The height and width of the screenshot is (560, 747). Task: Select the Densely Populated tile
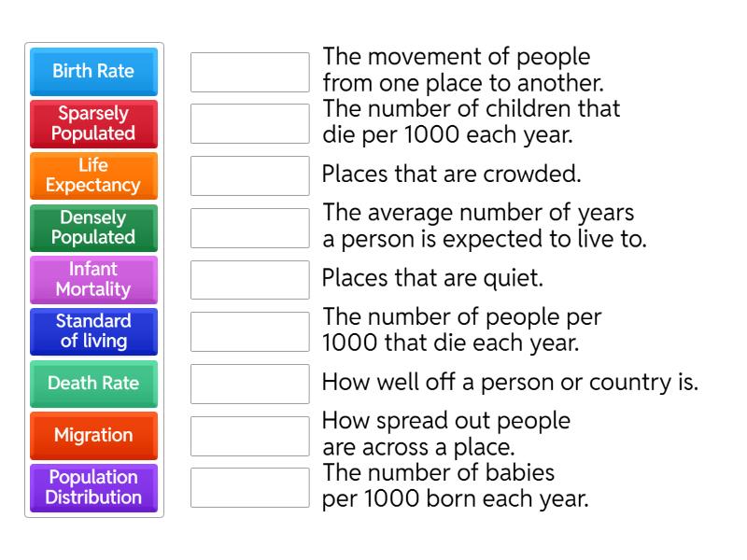[x=93, y=227]
